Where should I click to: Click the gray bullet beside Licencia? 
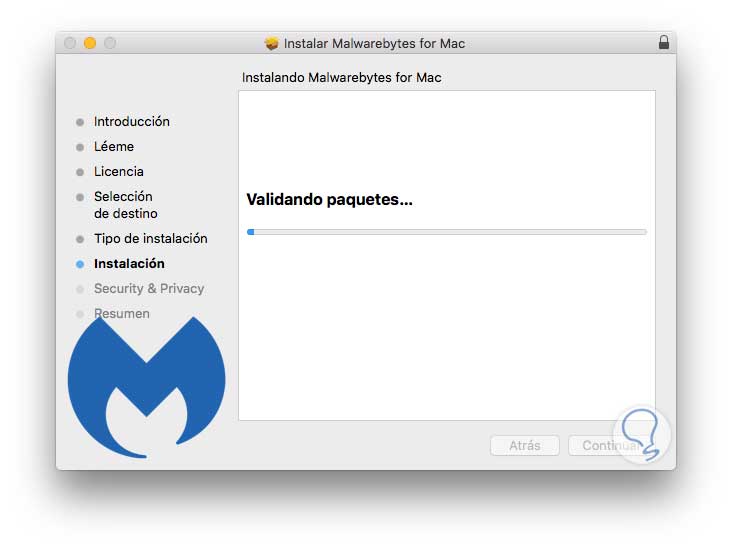[80, 172]
